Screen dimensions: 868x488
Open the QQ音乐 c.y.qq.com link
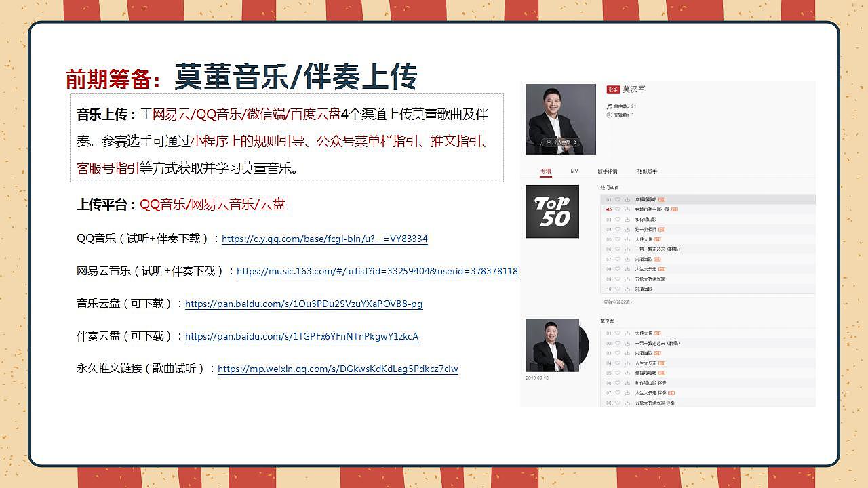(x=324, y=239)
